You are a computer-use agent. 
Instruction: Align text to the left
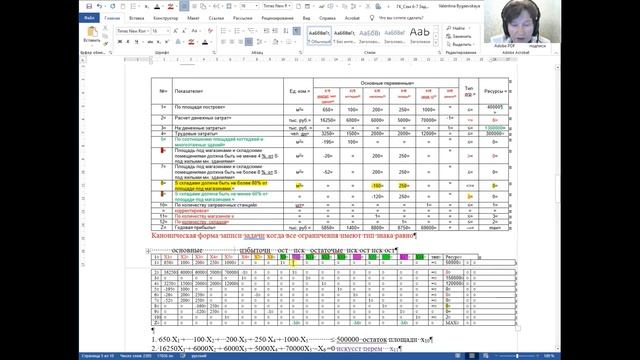[223, 42]
